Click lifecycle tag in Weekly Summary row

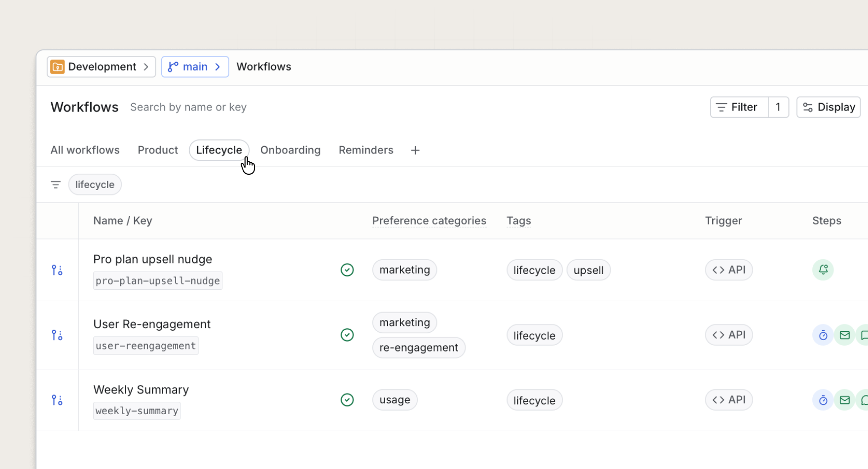(535, 400)
